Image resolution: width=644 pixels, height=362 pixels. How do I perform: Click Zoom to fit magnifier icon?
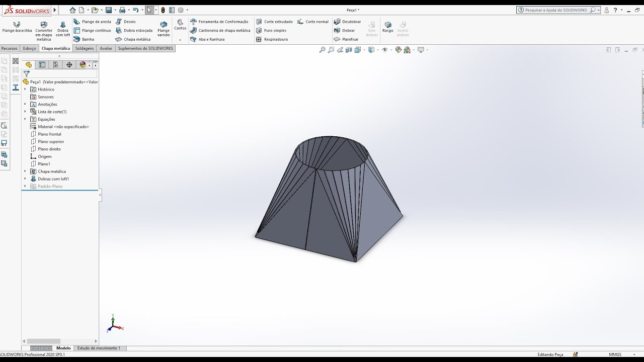(323, 50)
